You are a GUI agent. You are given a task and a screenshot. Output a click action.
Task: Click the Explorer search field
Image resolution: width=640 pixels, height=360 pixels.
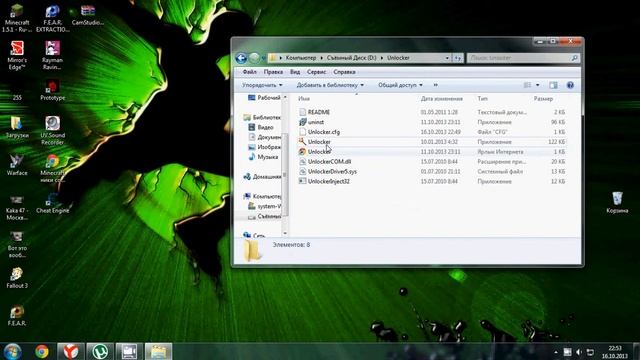[x=523, y=58]
